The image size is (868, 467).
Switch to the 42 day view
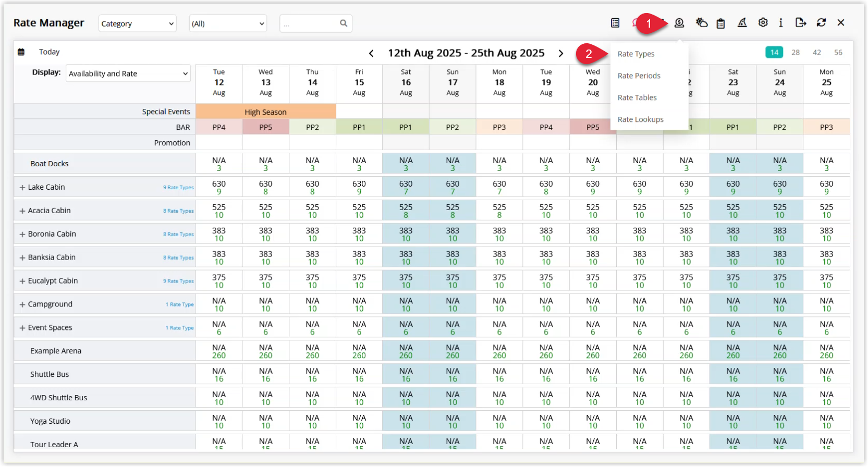point(817,52)
